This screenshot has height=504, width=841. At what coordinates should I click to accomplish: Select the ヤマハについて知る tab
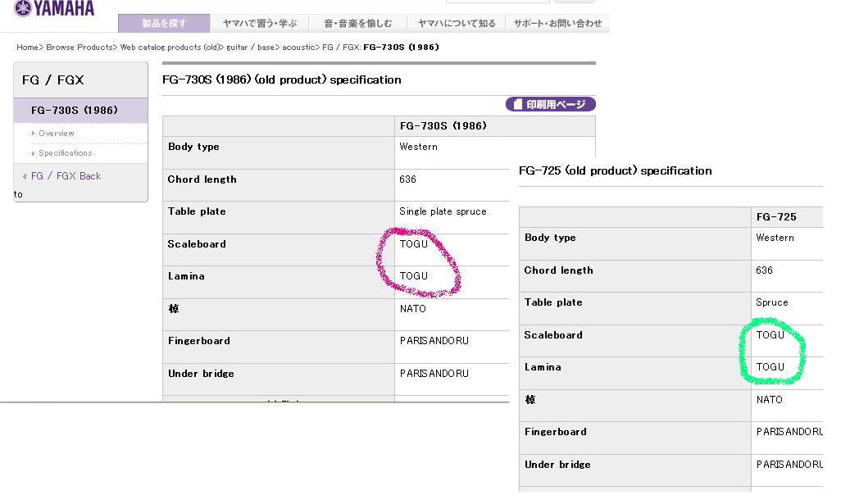click(457, 23)
